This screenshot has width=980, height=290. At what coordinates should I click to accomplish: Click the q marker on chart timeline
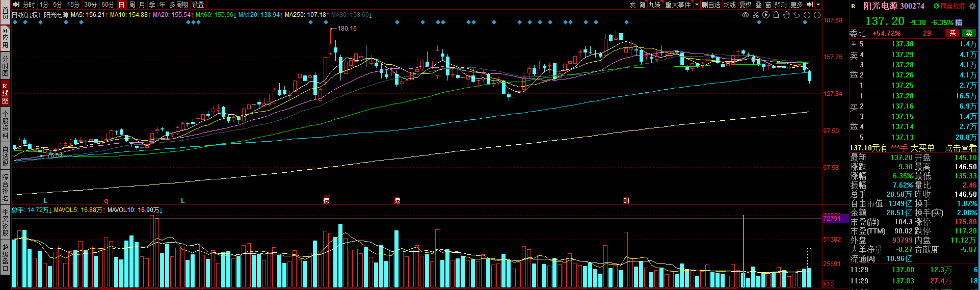(x=107, y=201)
